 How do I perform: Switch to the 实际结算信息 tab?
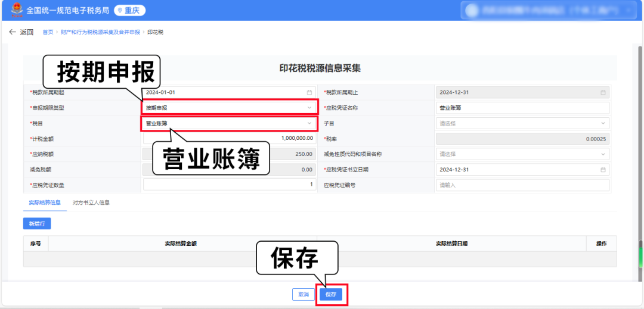click(45, 202)
